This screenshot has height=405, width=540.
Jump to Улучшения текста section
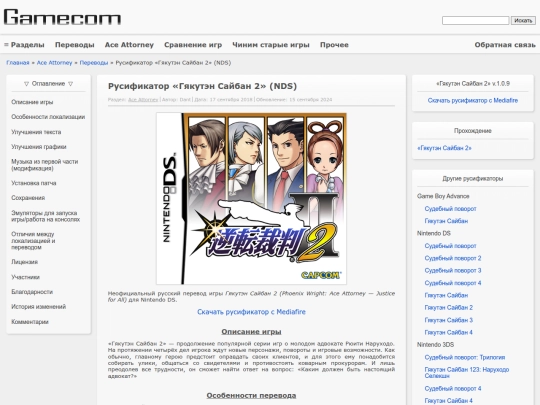[x=36, y=132]
